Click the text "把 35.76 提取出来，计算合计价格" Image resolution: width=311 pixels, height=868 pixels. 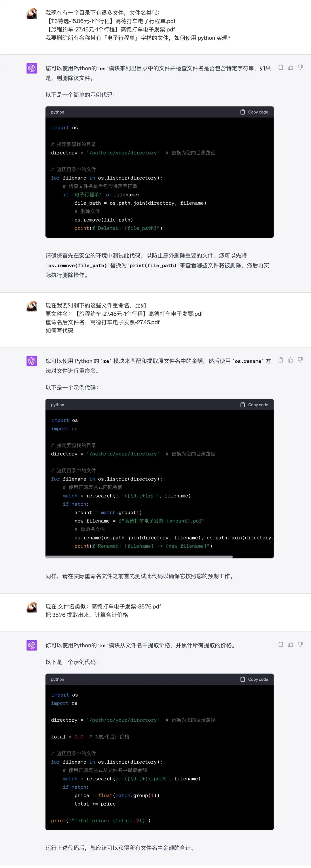[x=87, y=615]
